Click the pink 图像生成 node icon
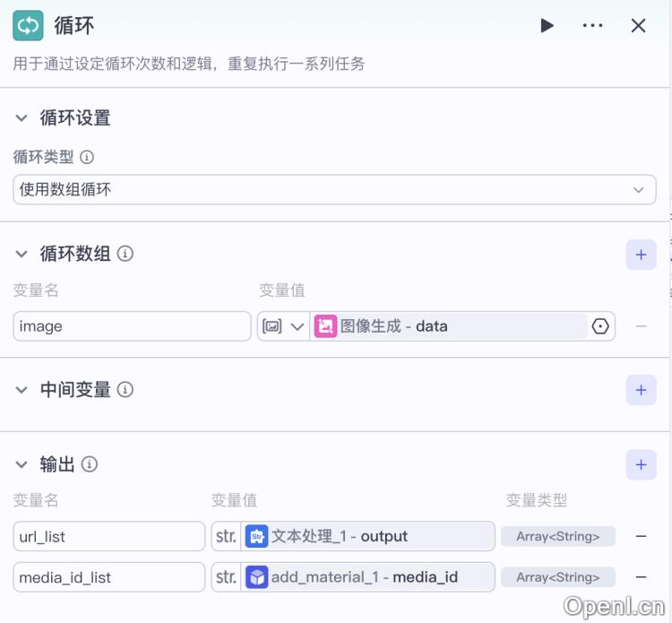 325,326
